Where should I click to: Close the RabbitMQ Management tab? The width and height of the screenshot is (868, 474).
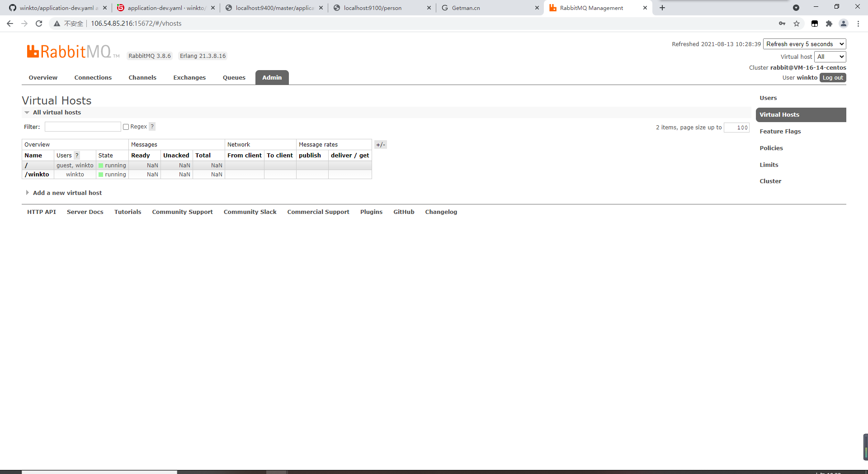645,8
